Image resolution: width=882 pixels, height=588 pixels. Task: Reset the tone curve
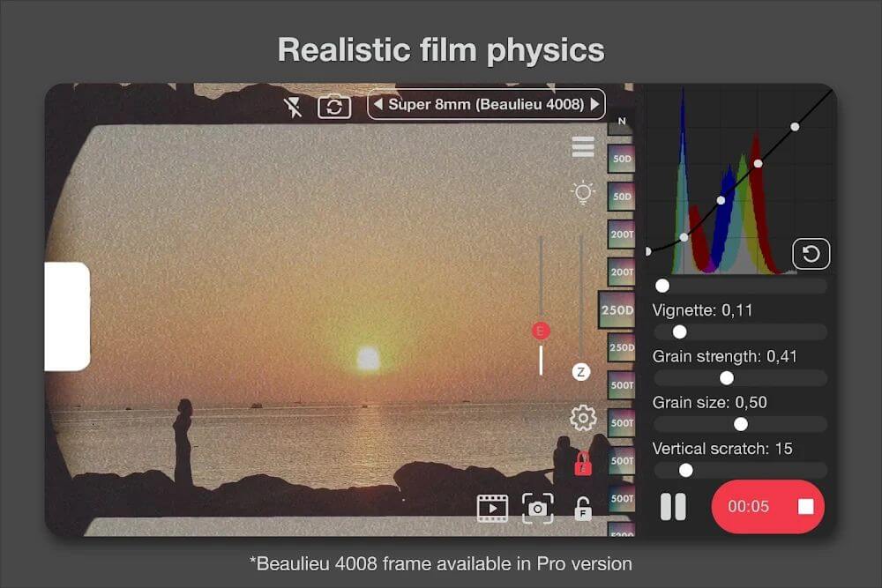pos(811,254)
